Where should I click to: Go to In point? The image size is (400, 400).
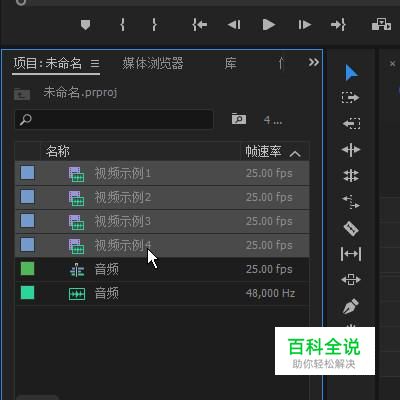(199, 25)
